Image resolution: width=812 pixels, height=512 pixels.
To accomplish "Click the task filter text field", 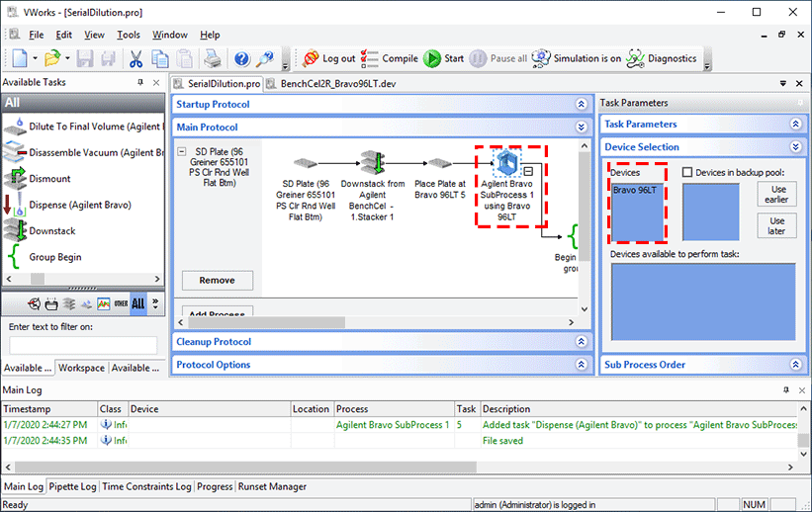I will pyautogui.click(x=83, y=345).
